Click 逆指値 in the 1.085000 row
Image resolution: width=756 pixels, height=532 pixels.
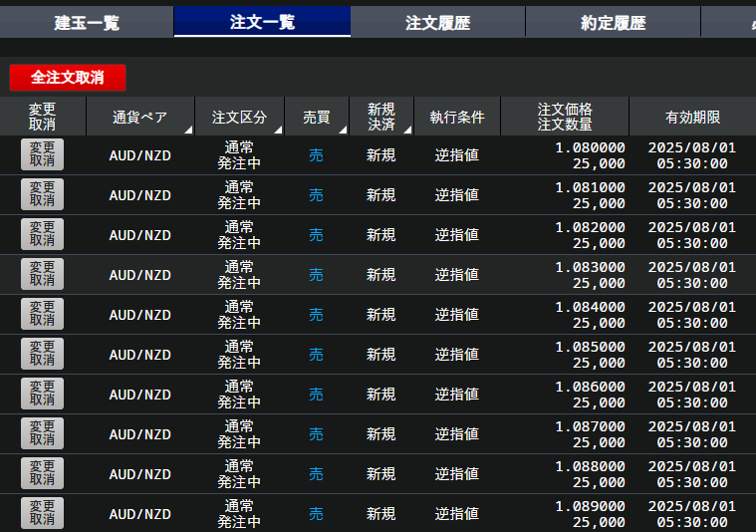click(x=456, y=355)
